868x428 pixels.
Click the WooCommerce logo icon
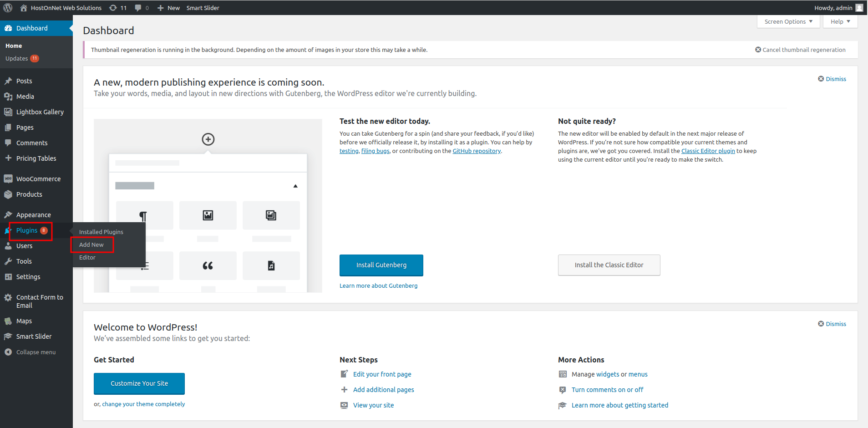point(8,179)
